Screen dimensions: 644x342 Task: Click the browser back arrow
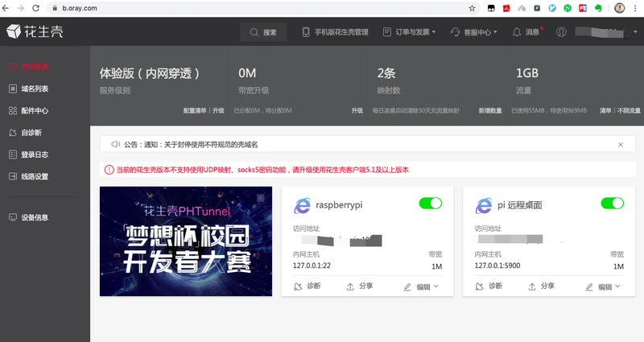6,8
